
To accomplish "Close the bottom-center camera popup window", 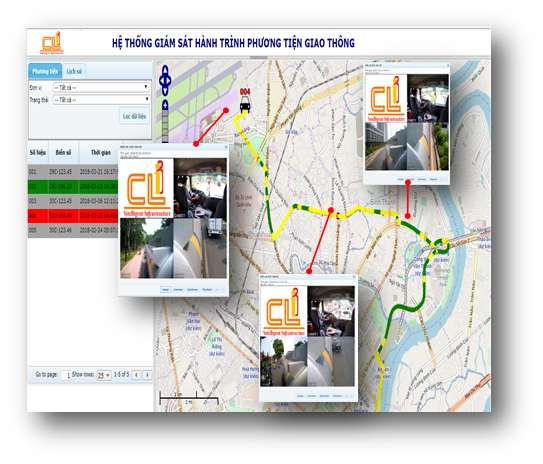I will 354,277.
